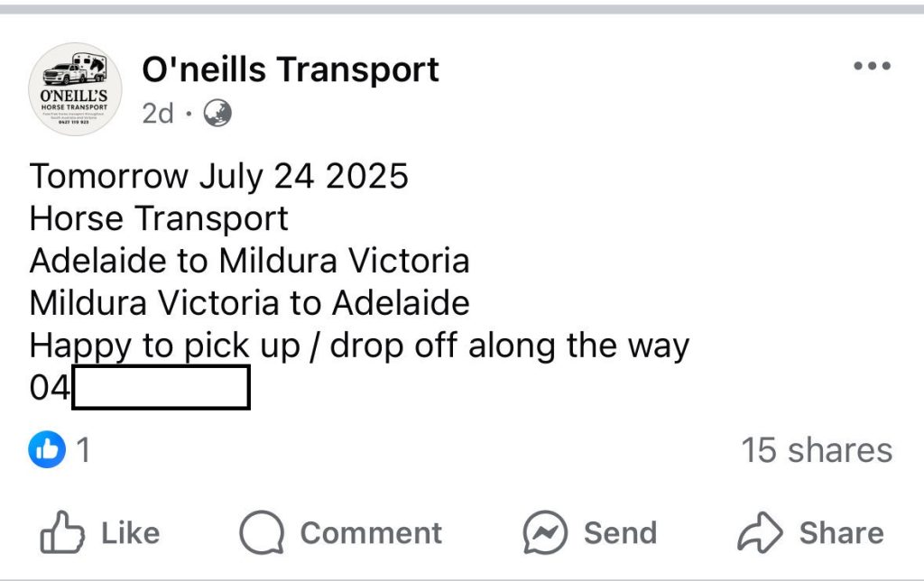Open the 15 shares list

[x=817, y=450]
